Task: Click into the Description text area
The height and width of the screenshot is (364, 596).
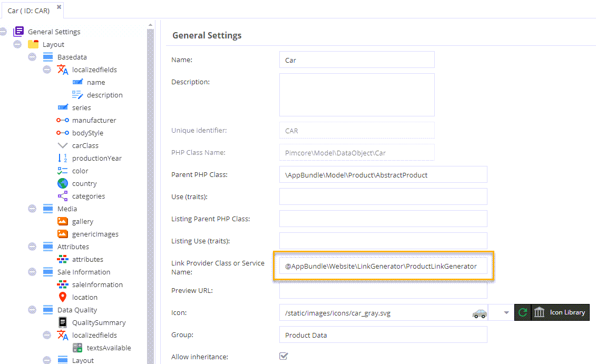Action: pos(357,95)
